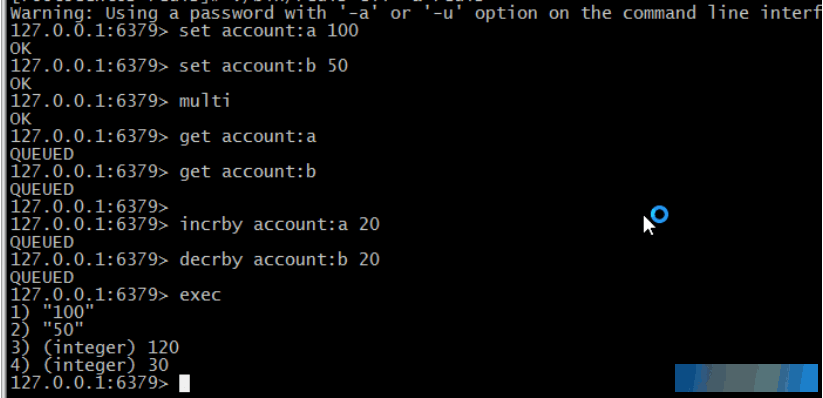Click the QUEUED response below incrby command
Viewport: 823px width, 398px height.
point(42,242)
